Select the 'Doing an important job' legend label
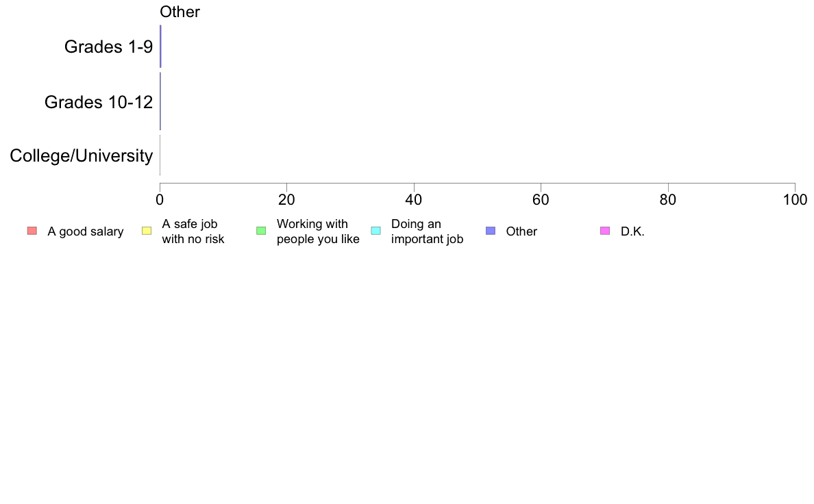The height and width of the screenshot is (504, 814). (428, 231)
